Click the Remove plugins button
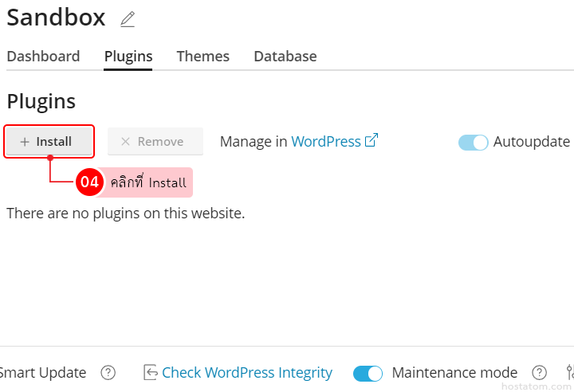Image resolution: width=574 pixels, height=392 pixels. coord(155,142)
